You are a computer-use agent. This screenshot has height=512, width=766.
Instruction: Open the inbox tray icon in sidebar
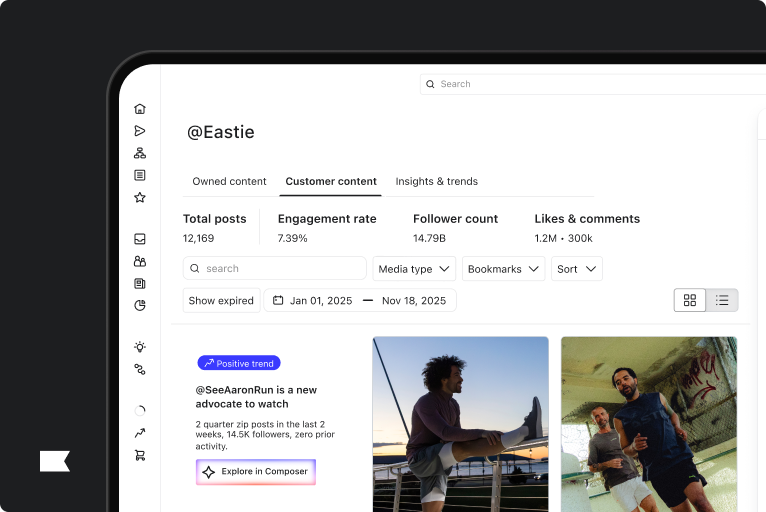(x=140, y=239)
